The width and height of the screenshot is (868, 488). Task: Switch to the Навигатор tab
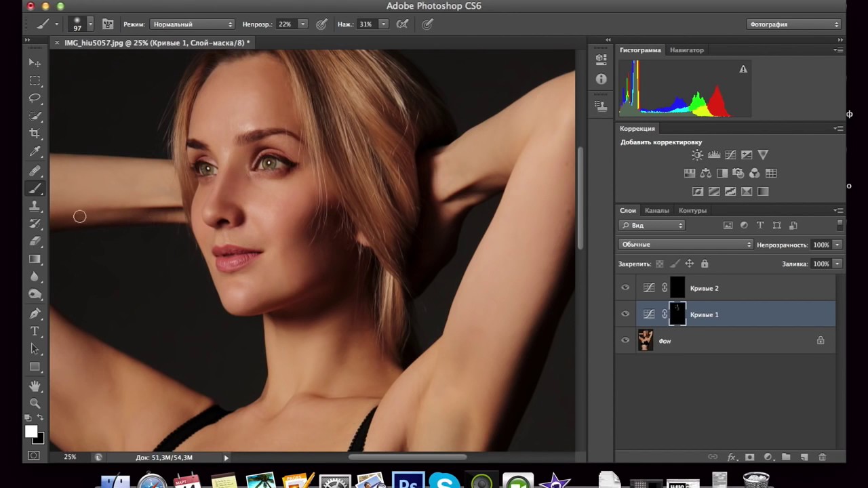(686, 50)
